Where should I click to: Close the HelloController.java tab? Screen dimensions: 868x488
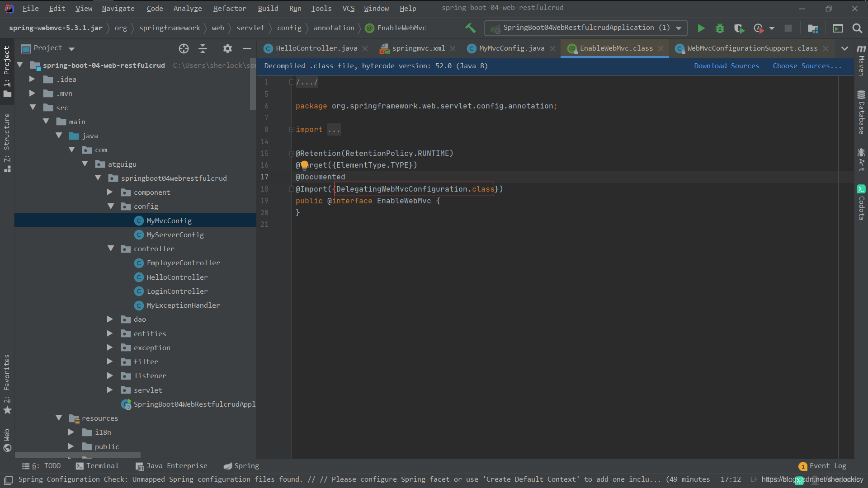click(365, 48)
